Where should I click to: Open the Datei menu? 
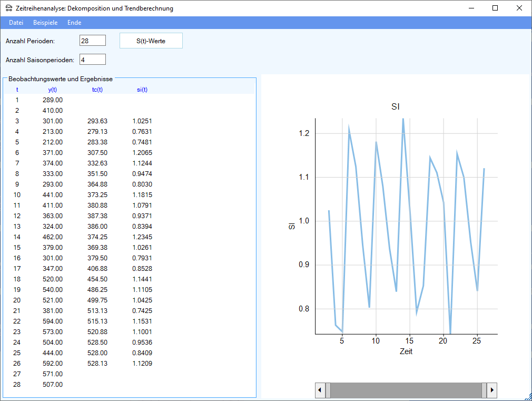tap(16, 23)
